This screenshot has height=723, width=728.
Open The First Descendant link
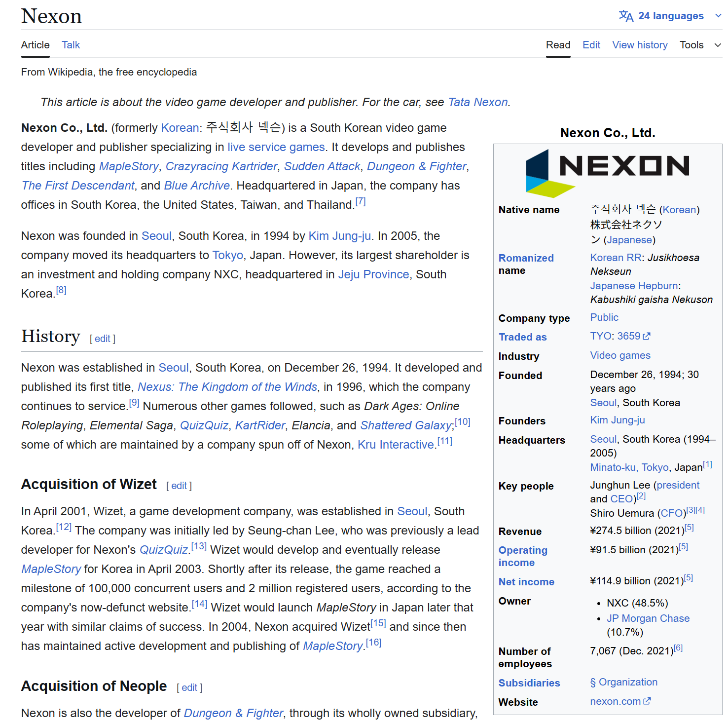coord(78,186)
